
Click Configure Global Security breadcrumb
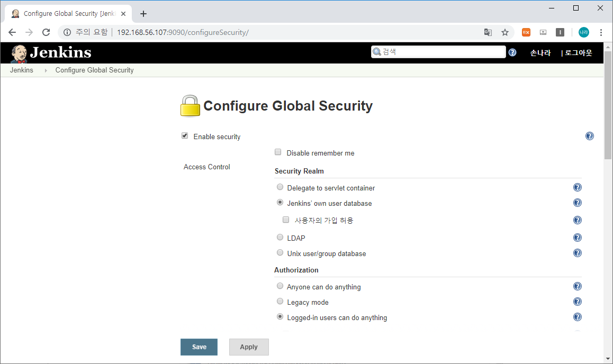(94, 70)
